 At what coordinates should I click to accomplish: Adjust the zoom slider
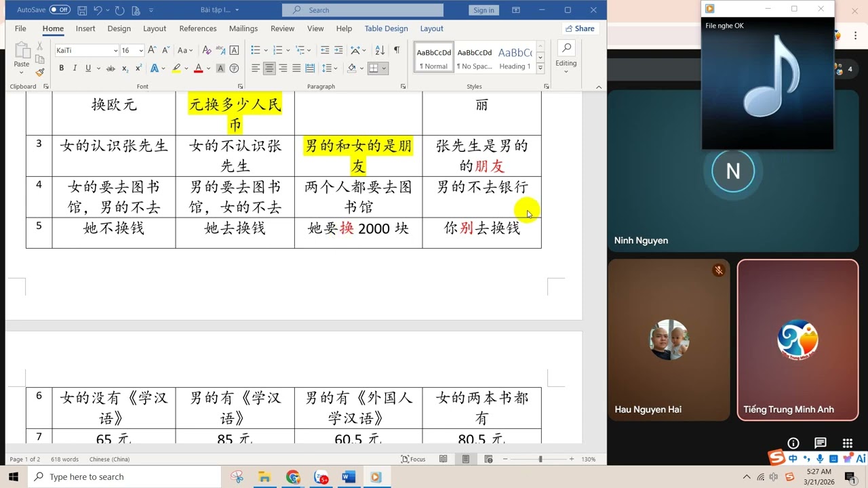point(540,459)
